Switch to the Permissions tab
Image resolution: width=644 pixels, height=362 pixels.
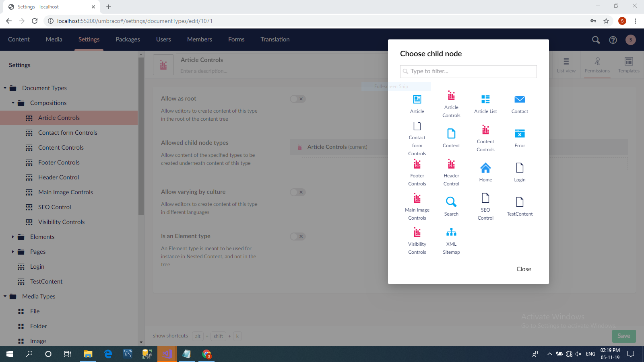point(597,65)
